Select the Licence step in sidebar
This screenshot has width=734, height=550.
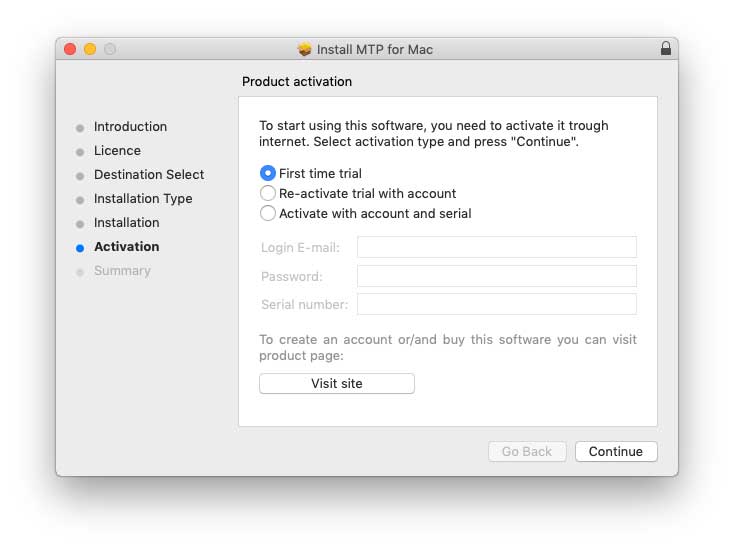[117, 150]
